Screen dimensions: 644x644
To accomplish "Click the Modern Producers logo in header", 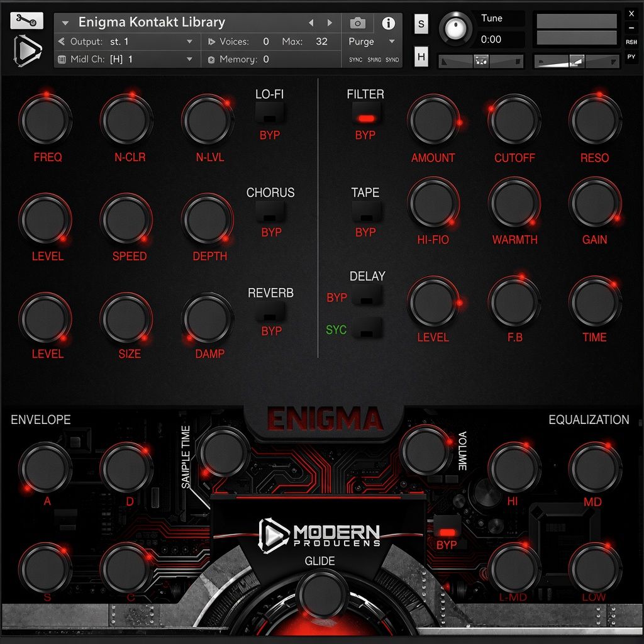I will 28,51.
